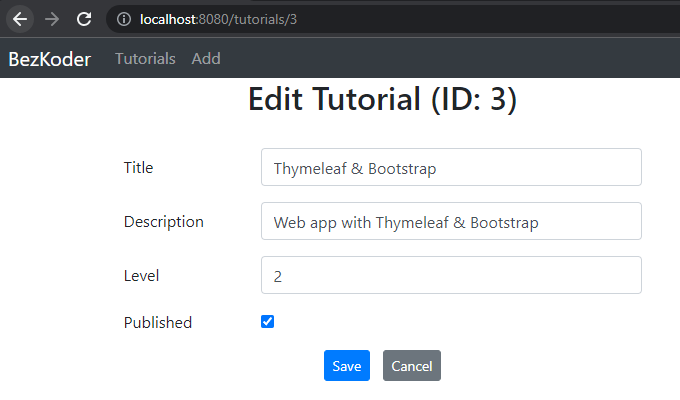
Task: Reload the page using the refresh icon
Action: click(84, 19)
